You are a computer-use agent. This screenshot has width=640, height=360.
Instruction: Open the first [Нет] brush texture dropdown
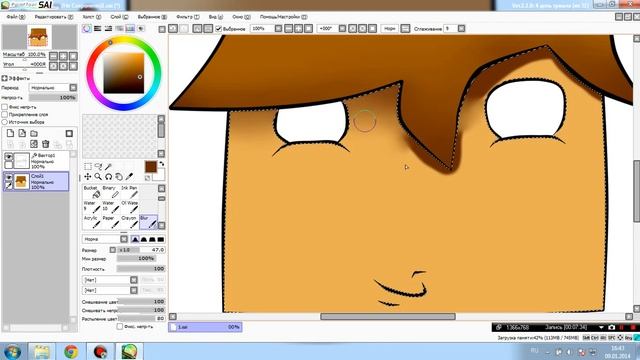point(110,280)
